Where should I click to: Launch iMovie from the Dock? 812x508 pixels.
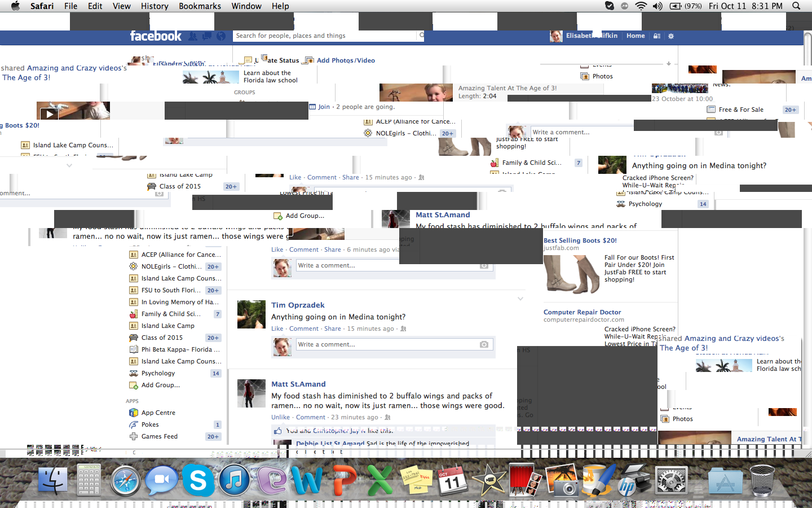coord(489,481)
